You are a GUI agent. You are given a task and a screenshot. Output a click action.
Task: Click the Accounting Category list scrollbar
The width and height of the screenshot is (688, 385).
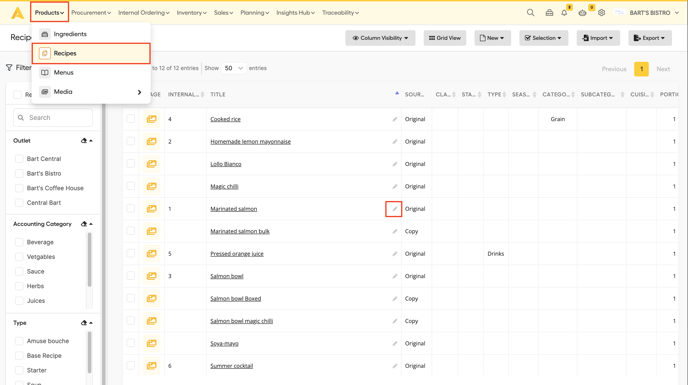tap(90, 260)
